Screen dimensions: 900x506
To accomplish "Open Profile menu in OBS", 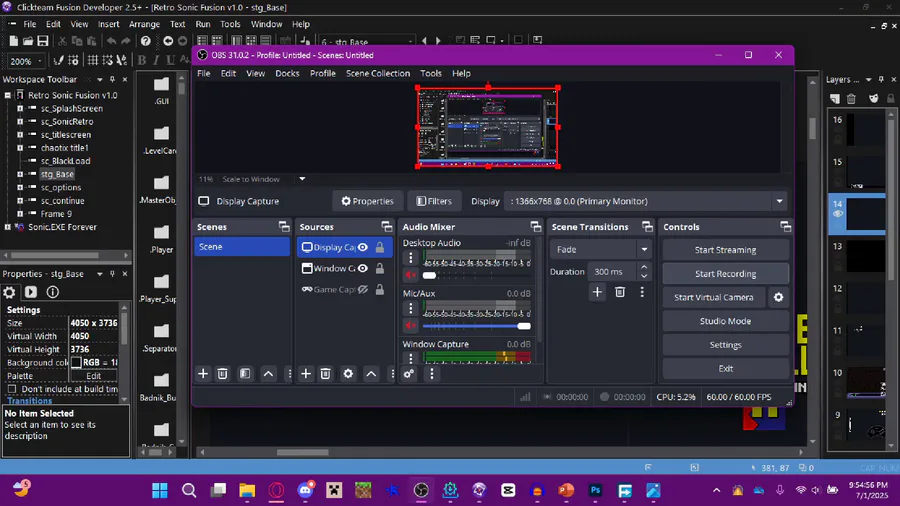I will tap(323, 73).
